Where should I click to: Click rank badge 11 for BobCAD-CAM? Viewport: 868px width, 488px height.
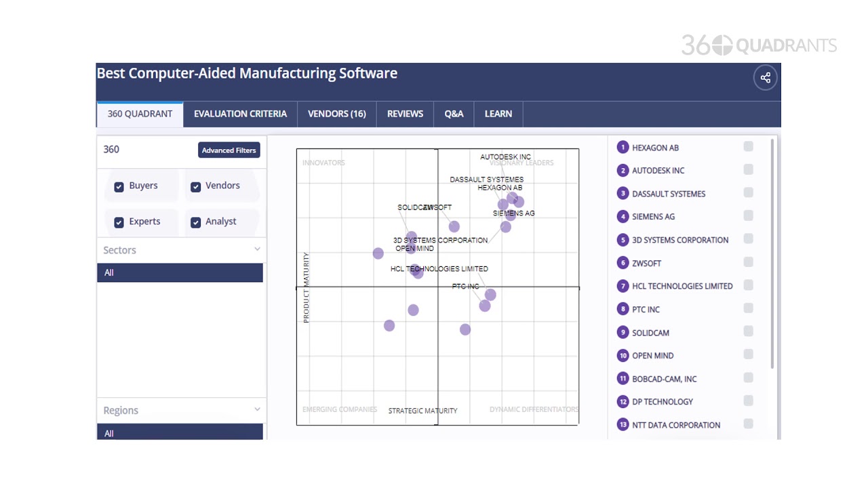click(x=623, y=378)
